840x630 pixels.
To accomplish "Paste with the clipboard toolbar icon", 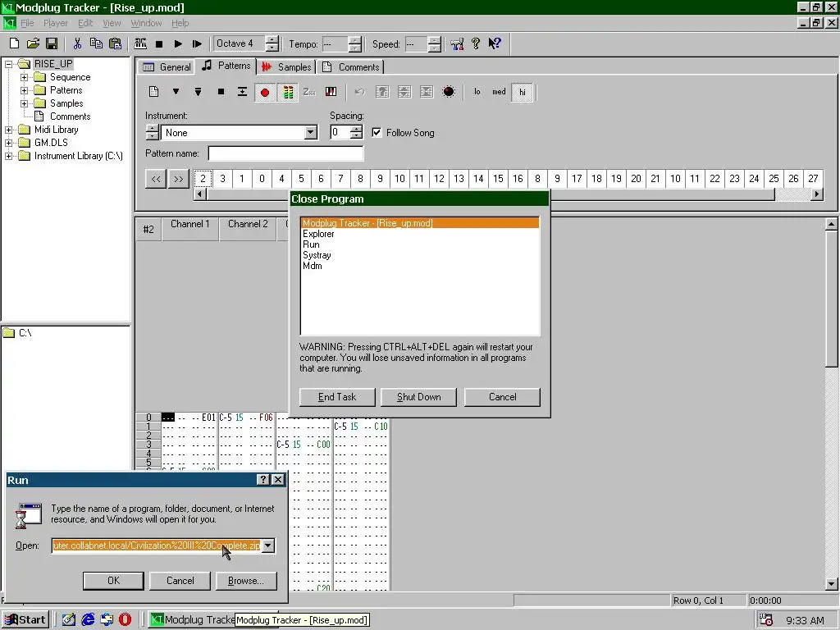I will pos(115,43).
